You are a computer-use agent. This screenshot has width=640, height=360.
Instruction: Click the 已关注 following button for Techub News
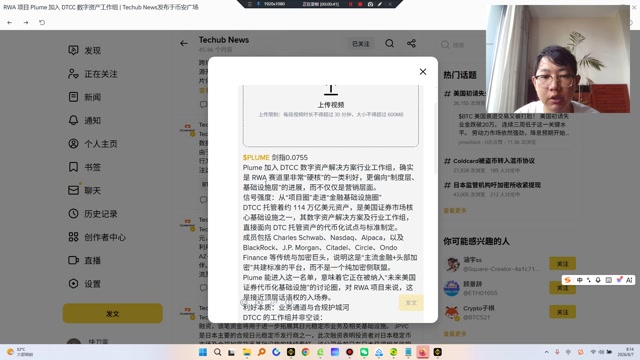(361, 44)
